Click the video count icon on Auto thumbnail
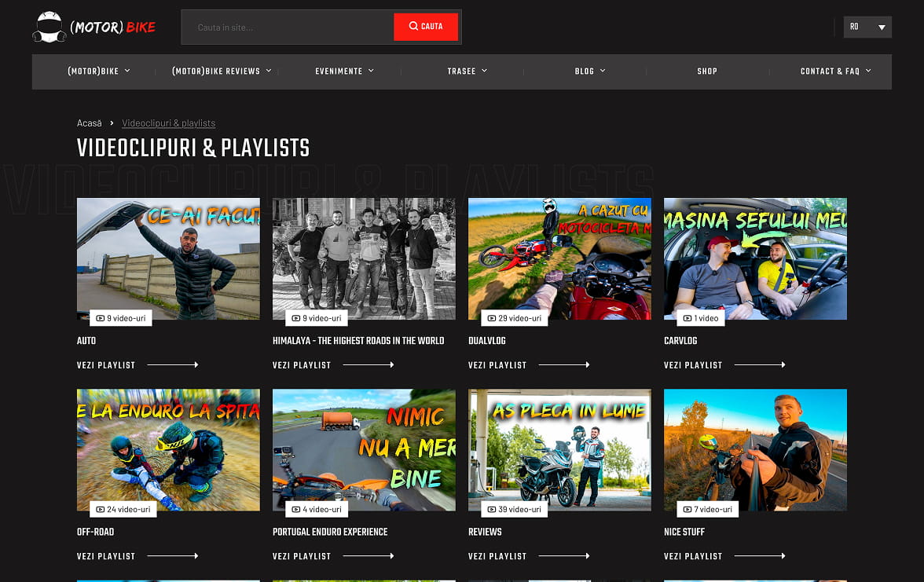This screenshot has height=582, width=924. point(100,318)
